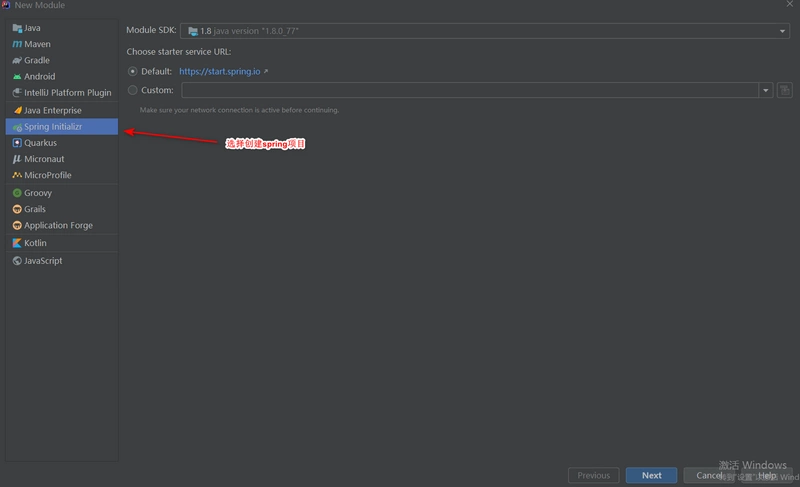Click the Maven m icon
800x487 pixels.
[17, 44]
